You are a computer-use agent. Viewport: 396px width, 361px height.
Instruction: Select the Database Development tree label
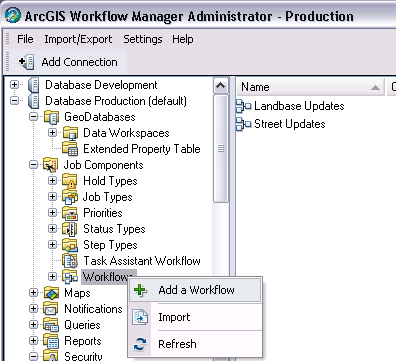pyautogui.click(x=101, y=85)
